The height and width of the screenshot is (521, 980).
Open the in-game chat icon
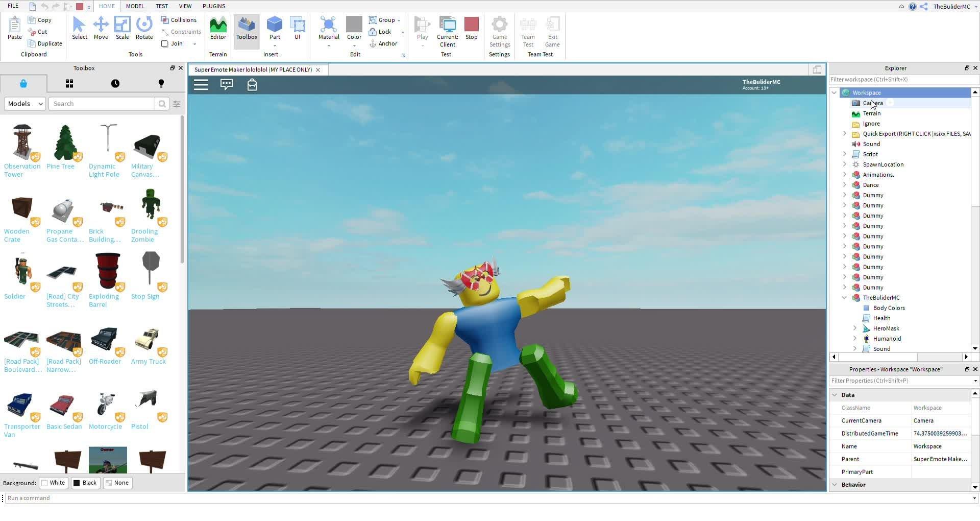point(226,85)
